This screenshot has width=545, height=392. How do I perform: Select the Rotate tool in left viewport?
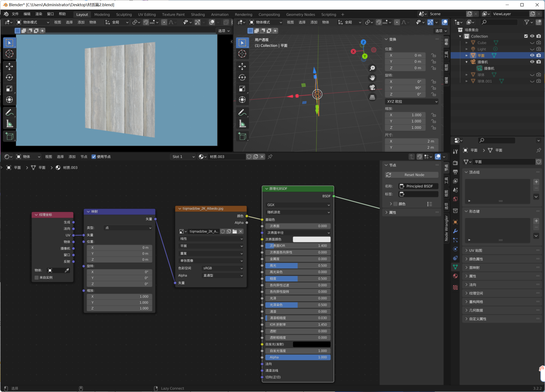point(9,78)
